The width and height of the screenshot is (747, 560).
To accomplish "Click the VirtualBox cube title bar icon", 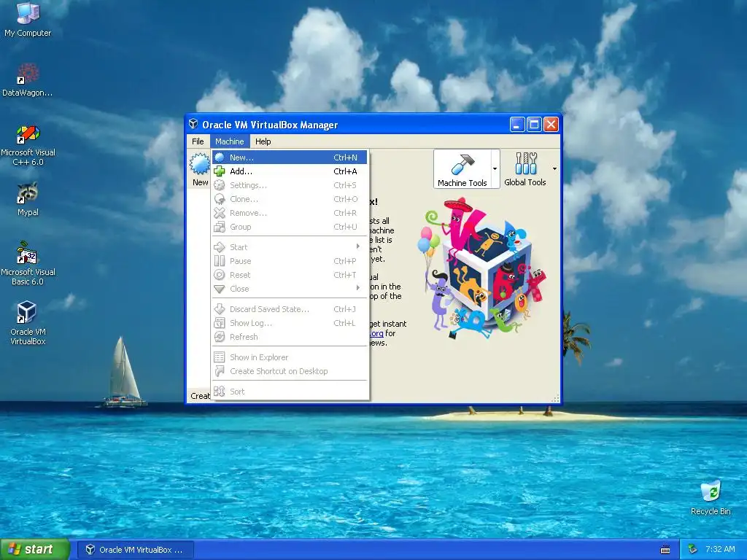I will (193, 124).
